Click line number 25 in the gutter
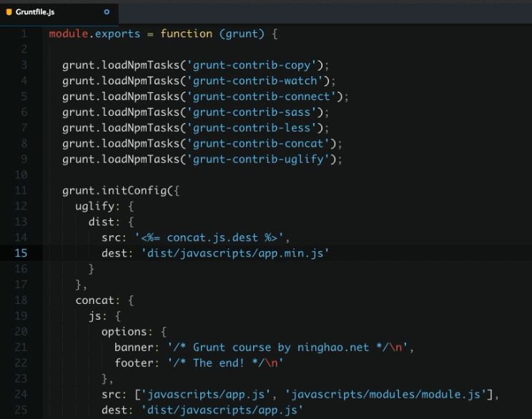Screen dimensions: 532x419 point(21,409)
